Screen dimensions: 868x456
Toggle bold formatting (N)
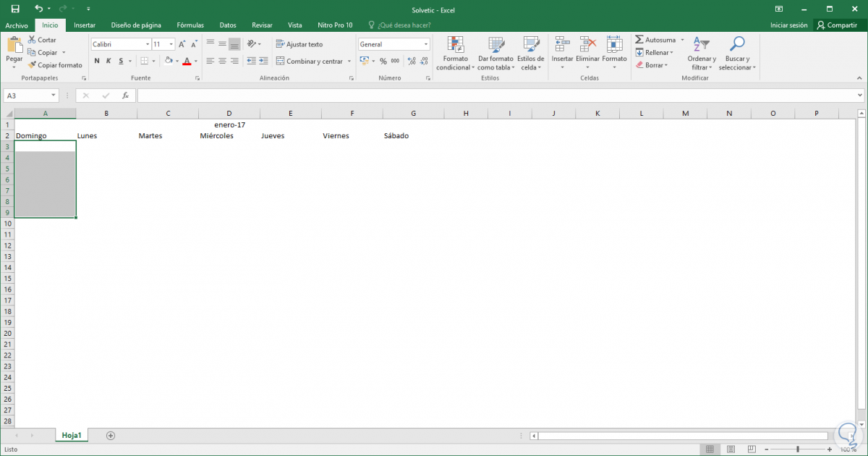click(x=96, y=62)
